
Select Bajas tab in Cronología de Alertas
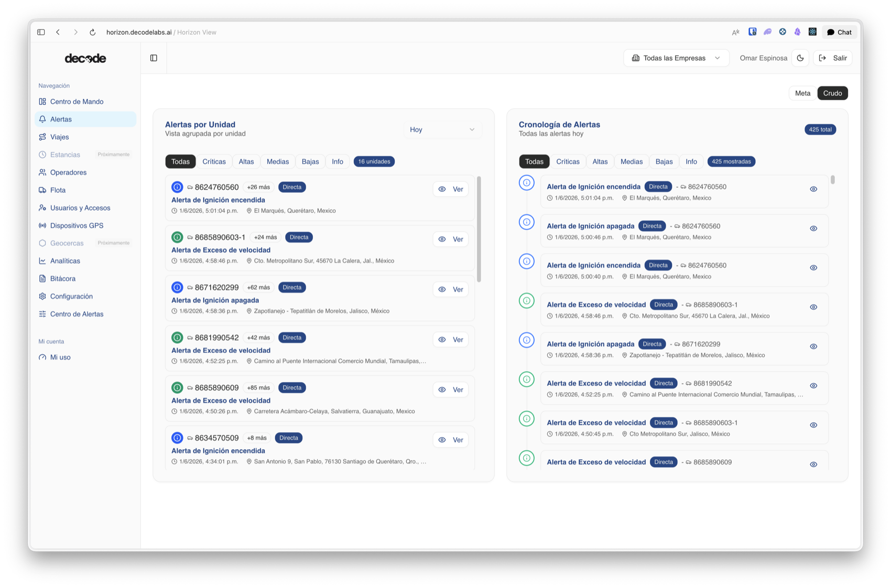664,161
